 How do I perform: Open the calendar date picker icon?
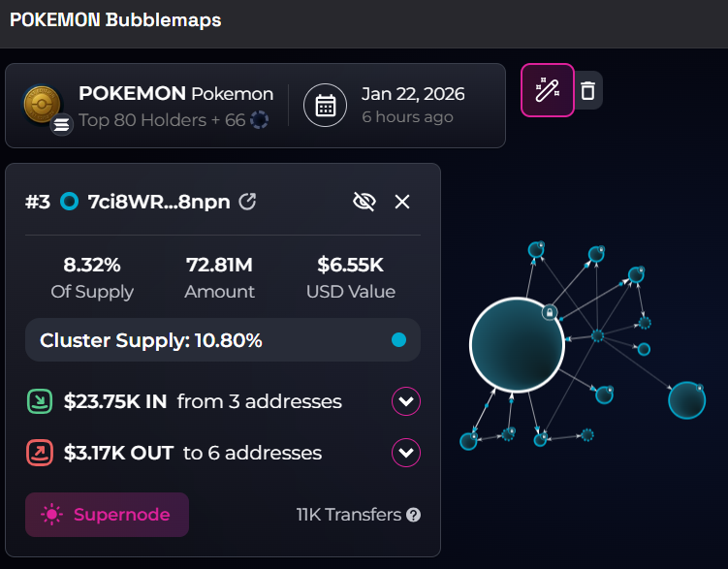click(x=325, y=106)
